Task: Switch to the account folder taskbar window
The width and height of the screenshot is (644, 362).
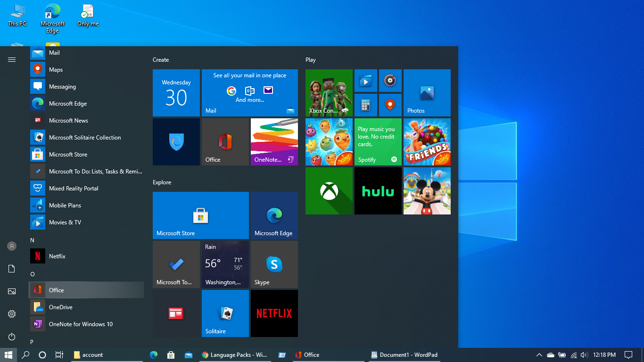Action: (x=107, y=355)
